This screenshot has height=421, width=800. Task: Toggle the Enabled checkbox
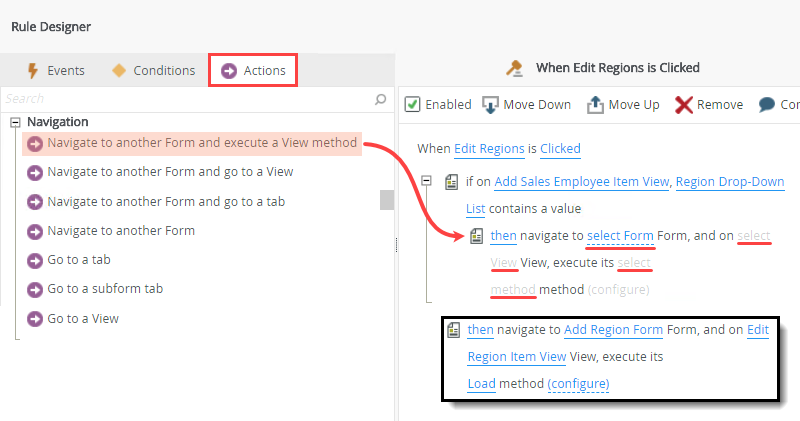(x=412, y=104)
